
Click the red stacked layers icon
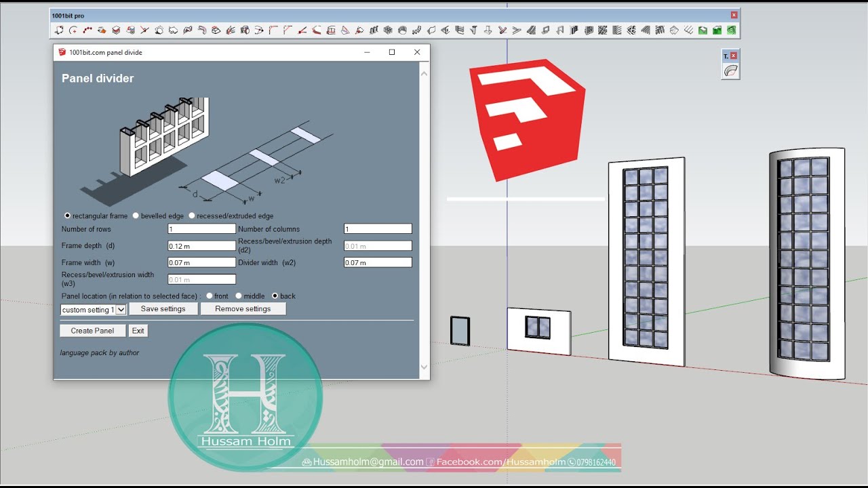pyautogui.click(x=116, y=30)
